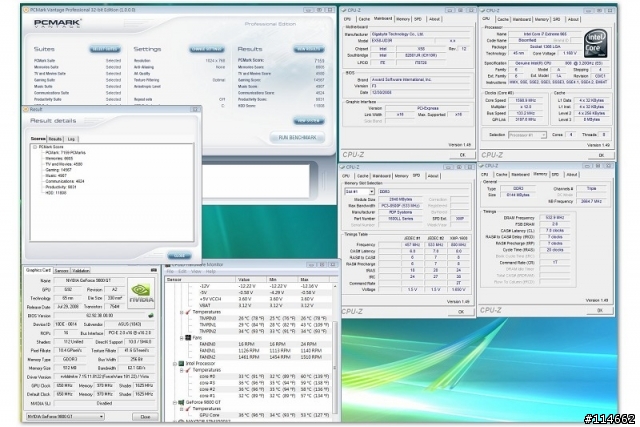This screenshot has width=640, height=427.
Task: Open the Results tab in Result details
Action: 55,139
